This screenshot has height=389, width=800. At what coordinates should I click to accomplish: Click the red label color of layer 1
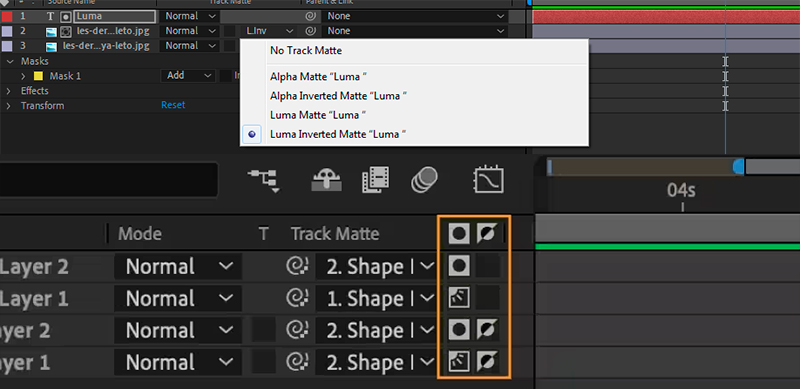click(x=7, y=16)
